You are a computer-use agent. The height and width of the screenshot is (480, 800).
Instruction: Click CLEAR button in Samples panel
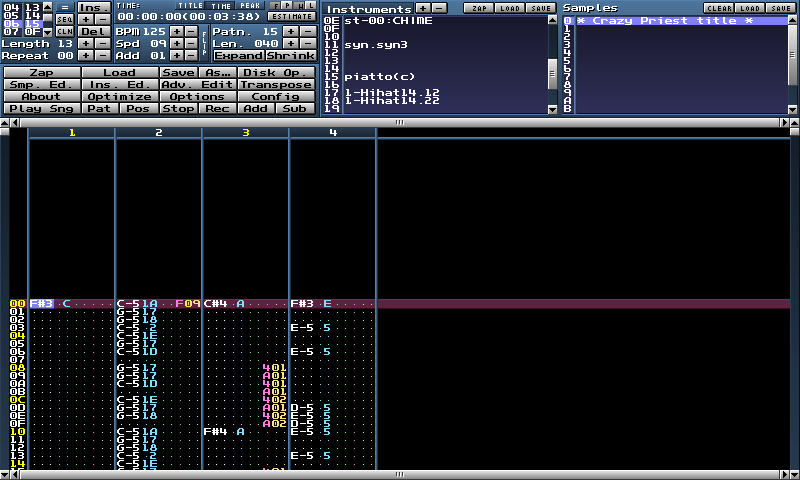pos(719,8)
